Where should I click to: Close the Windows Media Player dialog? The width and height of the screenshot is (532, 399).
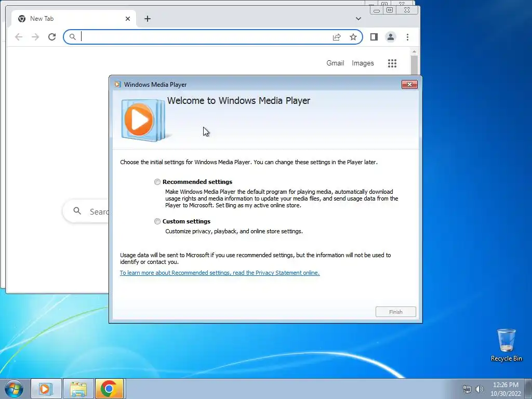click(x=409, y=85)
